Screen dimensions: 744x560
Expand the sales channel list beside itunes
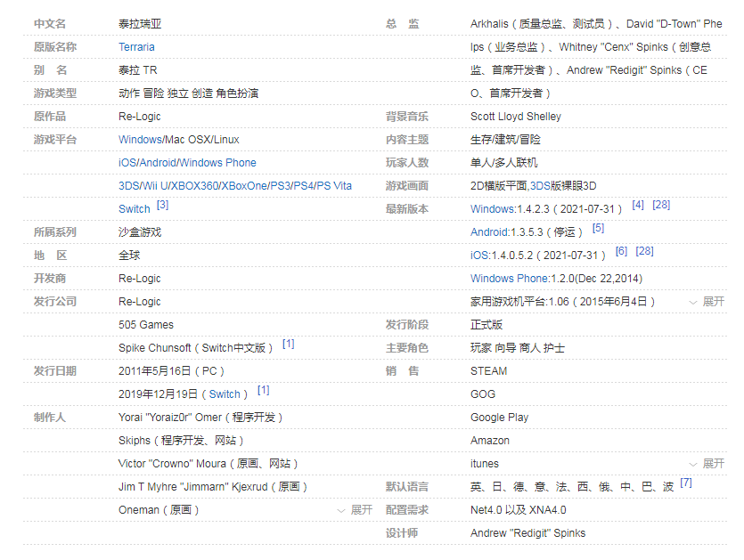(707, 464)
